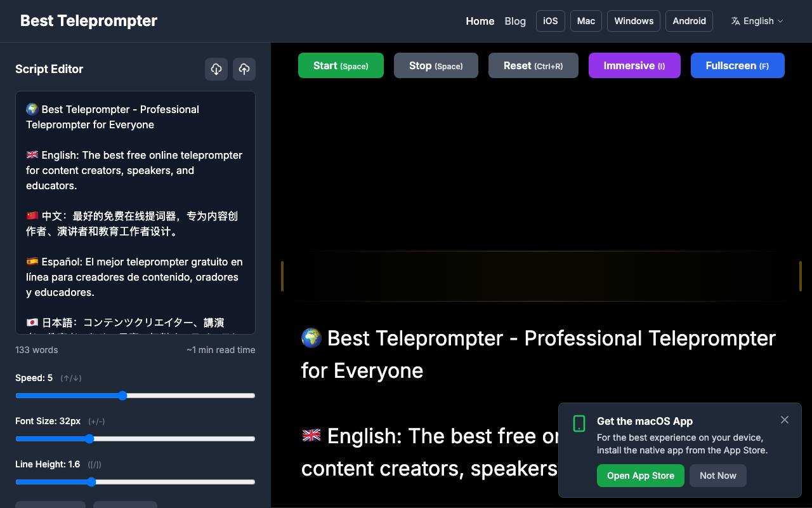Open the iOS app link
812x508 pixels.
551,21
